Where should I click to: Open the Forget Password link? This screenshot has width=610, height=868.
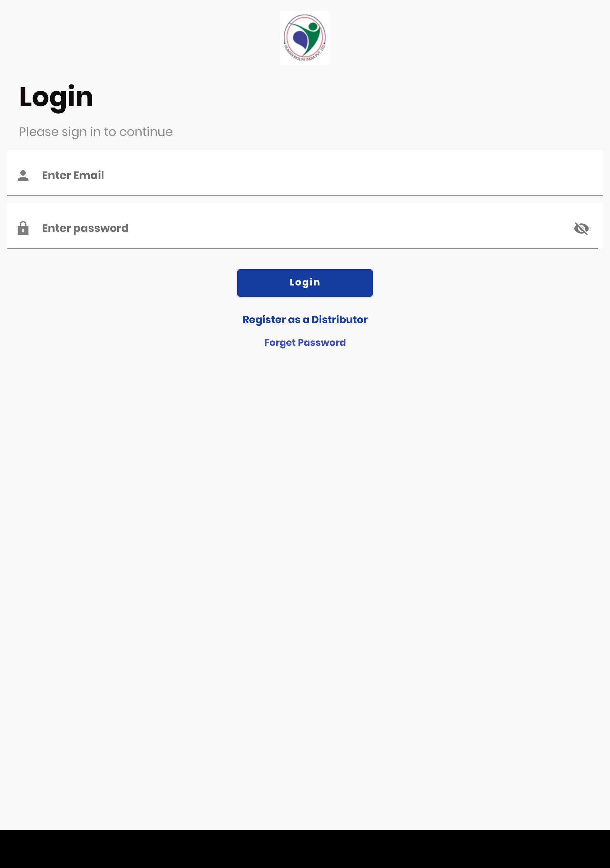[x=305, y=342]
